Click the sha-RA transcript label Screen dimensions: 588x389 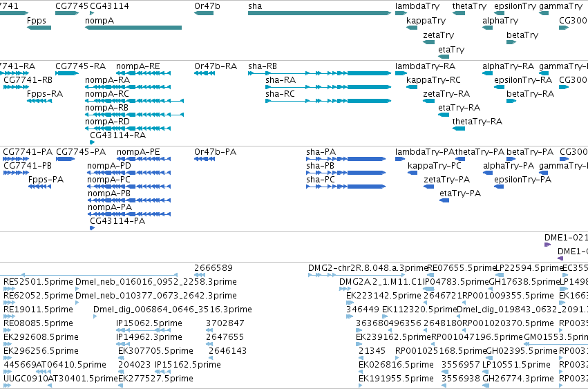281,80
